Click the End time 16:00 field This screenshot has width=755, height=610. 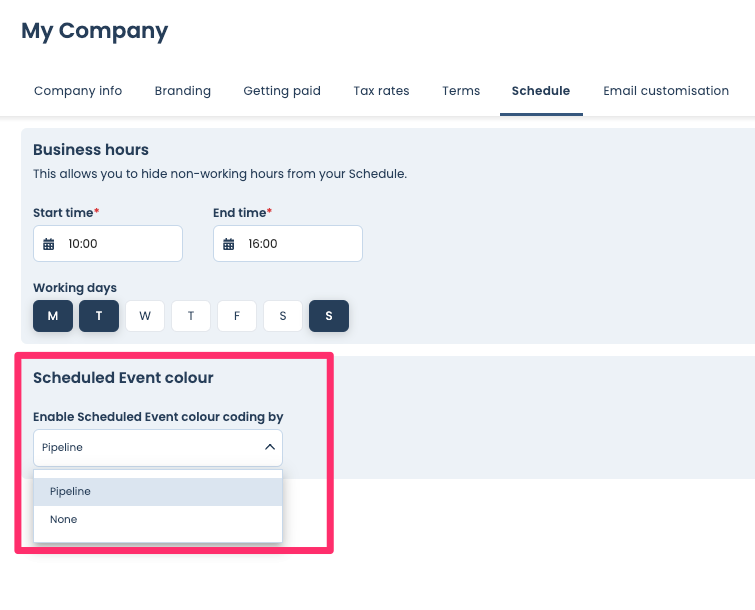point(298,244)
